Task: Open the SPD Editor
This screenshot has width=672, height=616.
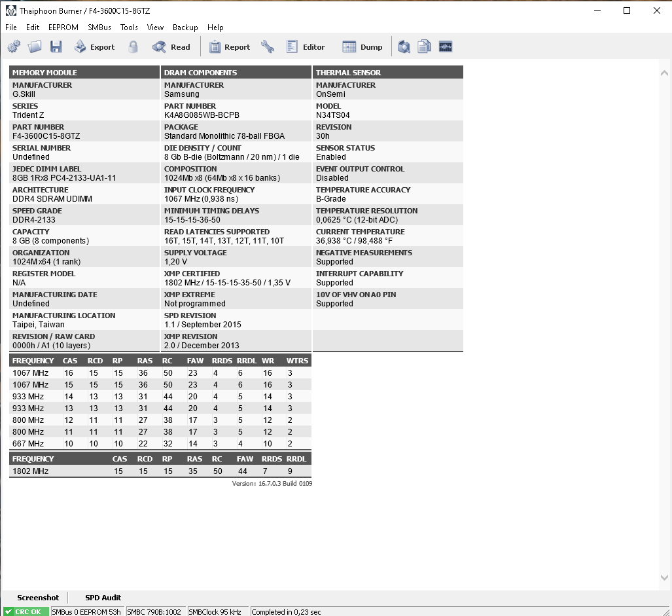Action: 306,46
